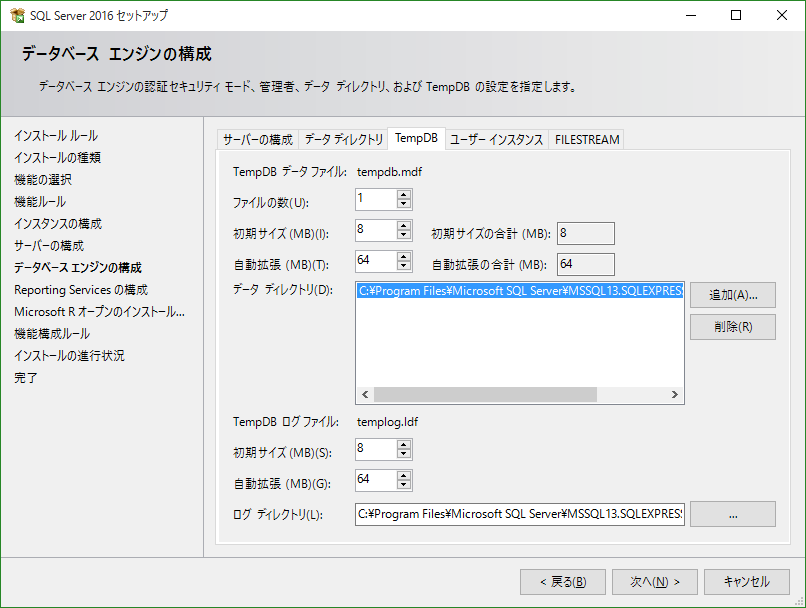This screenshot has height=608, width=806.
Task: Decrease the data file initial size value
Action: click(x=404, y=235)
